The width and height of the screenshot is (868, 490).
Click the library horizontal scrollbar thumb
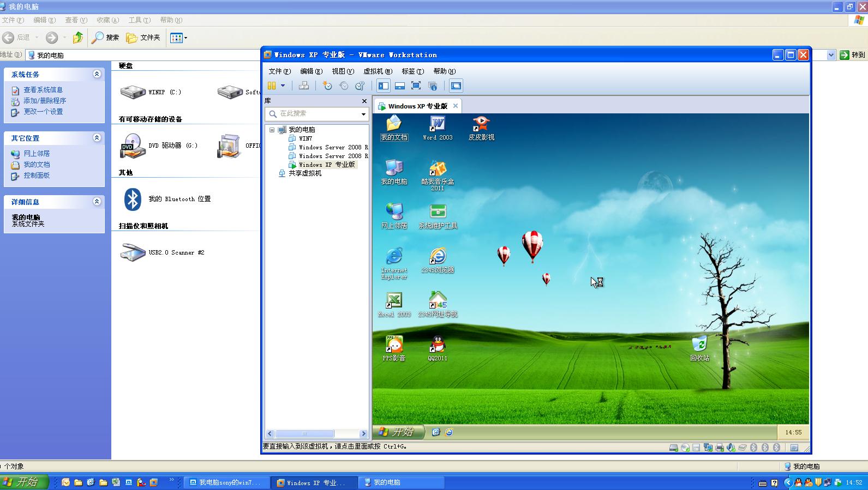(x=304, y=434)
